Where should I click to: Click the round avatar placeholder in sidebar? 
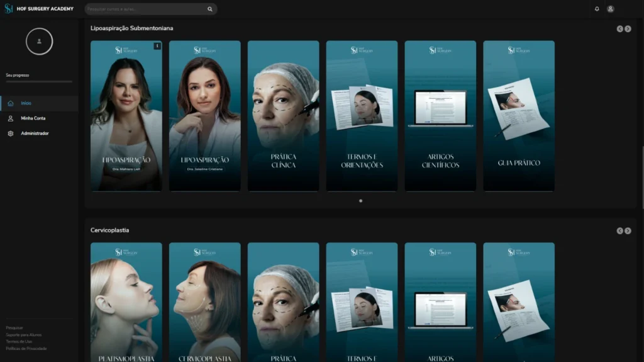click(39, 41)
